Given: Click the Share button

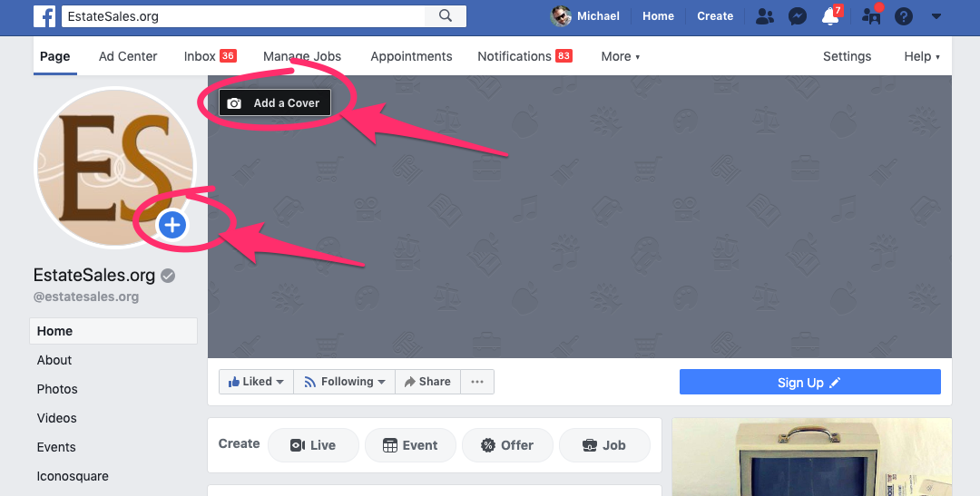Looking at the screenshot, I should pos(427,382).
